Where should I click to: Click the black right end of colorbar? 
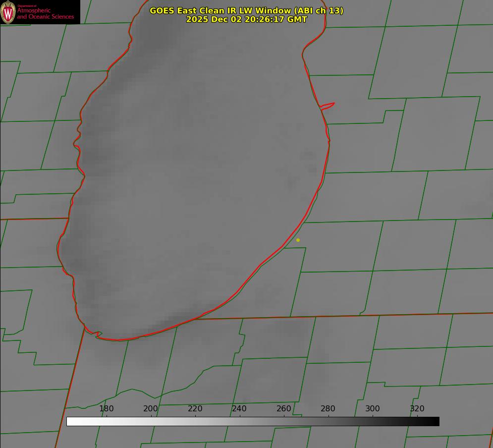(x=436, y=421)
